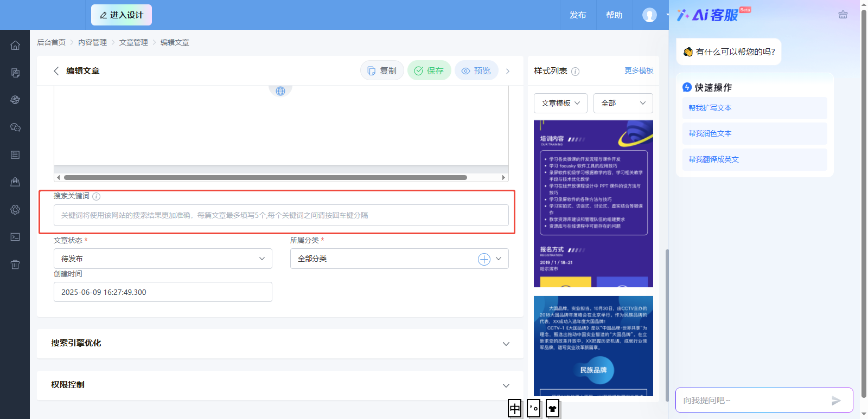Click the 有什么可以帮您的吗 greeting message
The height and width of the screenshot is (419, 868).
point(729,51)
